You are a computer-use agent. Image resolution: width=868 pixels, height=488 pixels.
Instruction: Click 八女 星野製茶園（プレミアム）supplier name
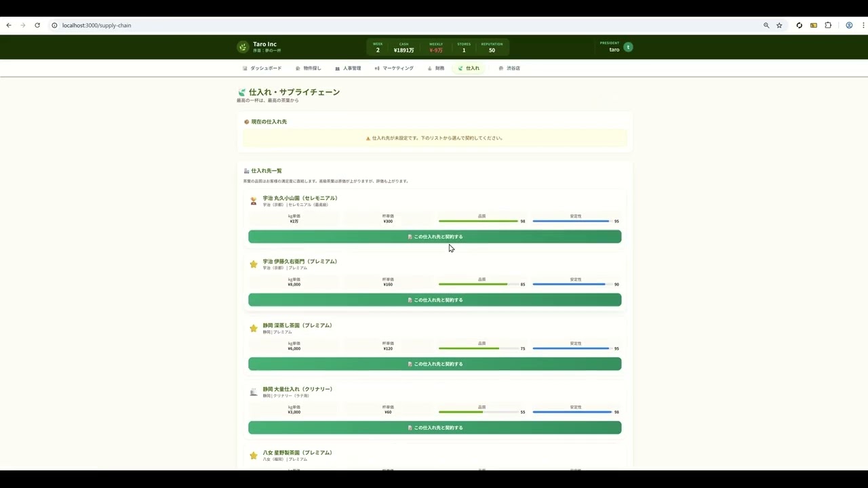[298, 453]
